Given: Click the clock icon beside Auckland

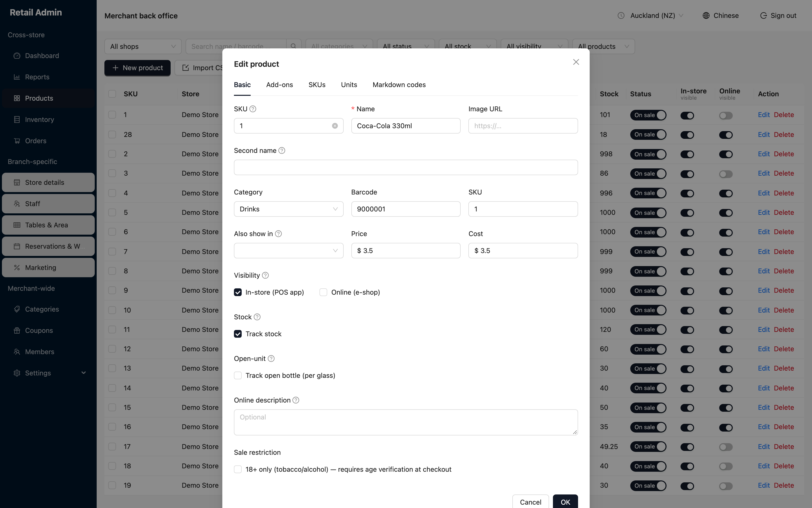Looking at the screenshot, I should [621, 15].
